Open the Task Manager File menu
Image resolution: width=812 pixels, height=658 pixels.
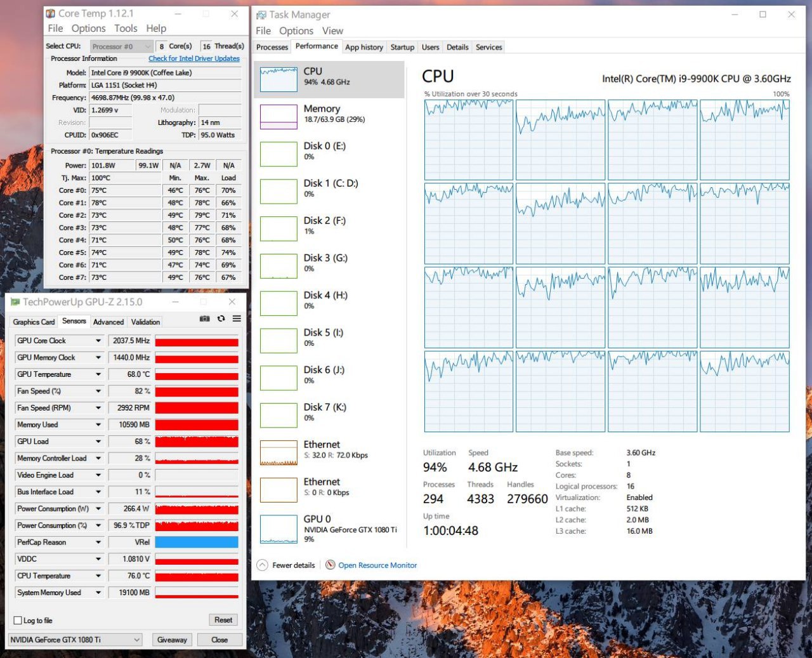point(263,31)
